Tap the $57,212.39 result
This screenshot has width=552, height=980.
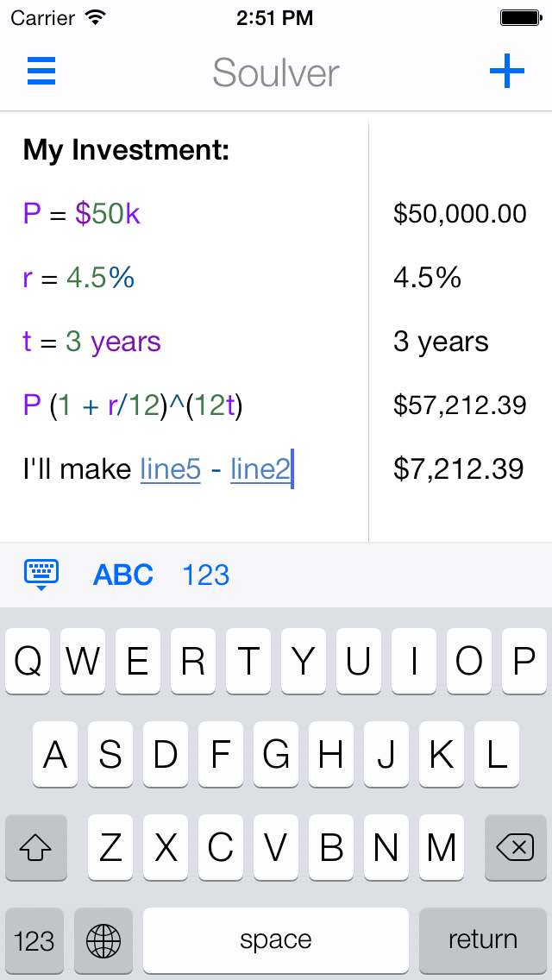point(460,405)
